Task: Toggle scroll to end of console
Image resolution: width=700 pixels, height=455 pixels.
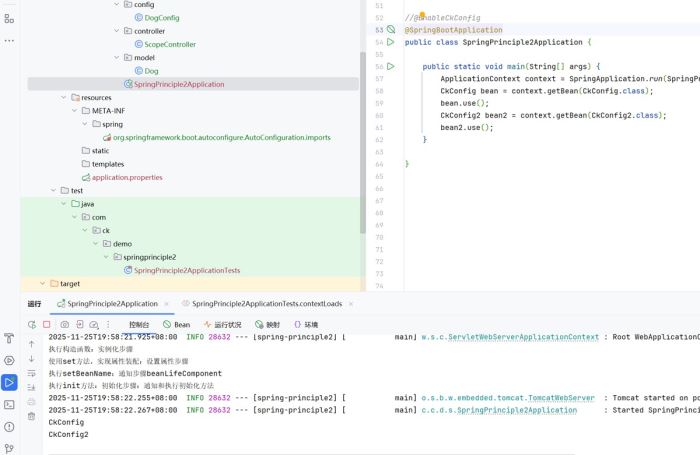Action: tap(31, 387)
